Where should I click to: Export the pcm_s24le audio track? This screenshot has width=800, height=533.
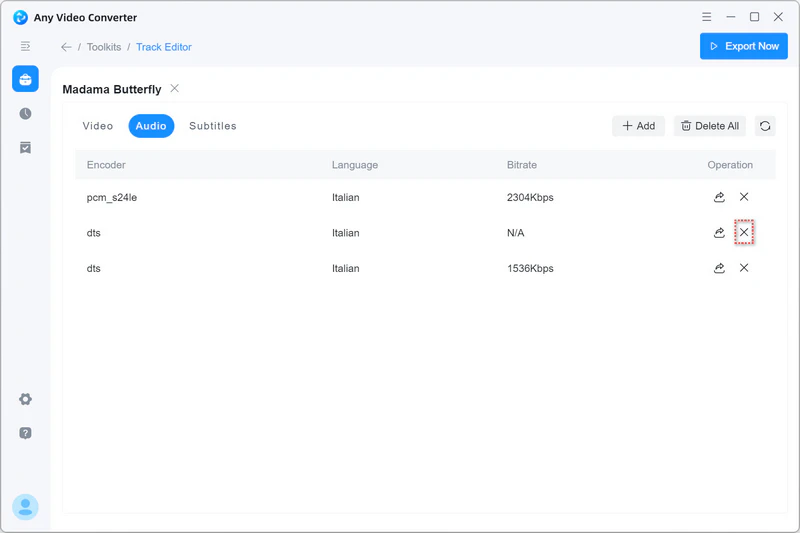719,197
